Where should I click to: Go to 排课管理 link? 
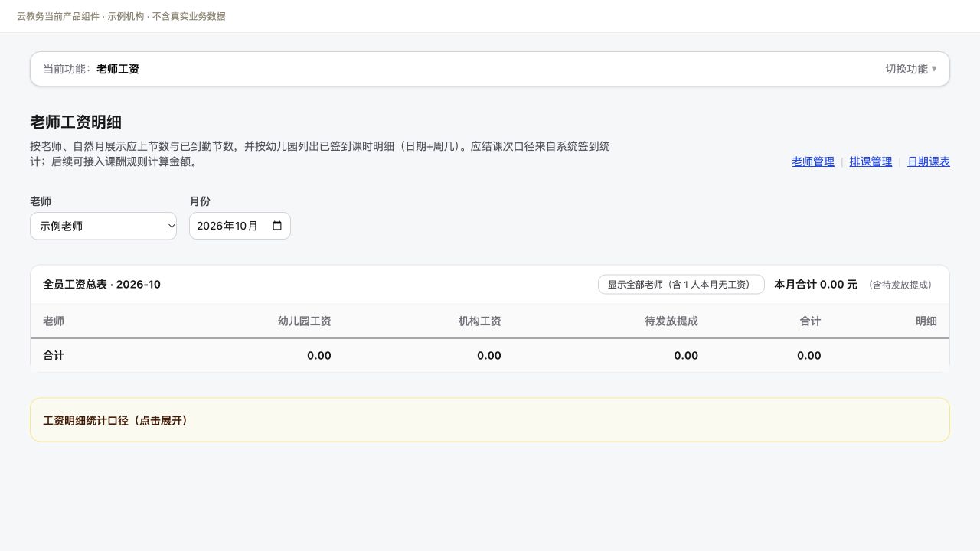[x=871, y=161]
